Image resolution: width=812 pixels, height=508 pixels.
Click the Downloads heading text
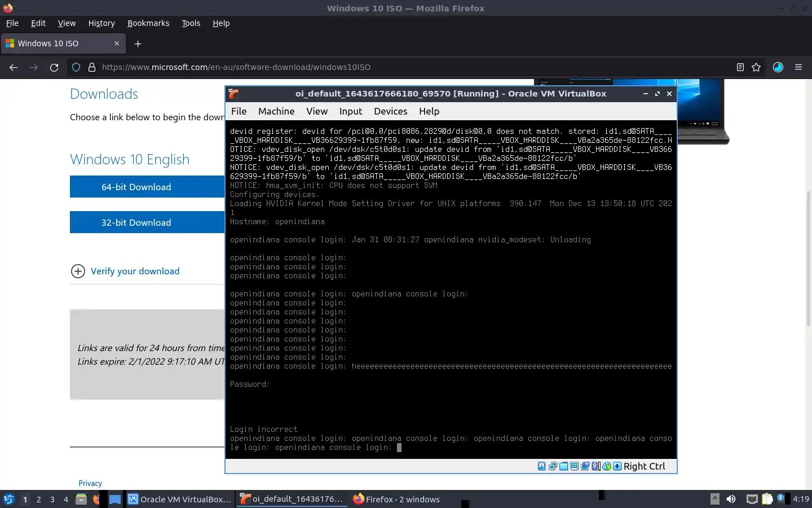pos(104,94)
